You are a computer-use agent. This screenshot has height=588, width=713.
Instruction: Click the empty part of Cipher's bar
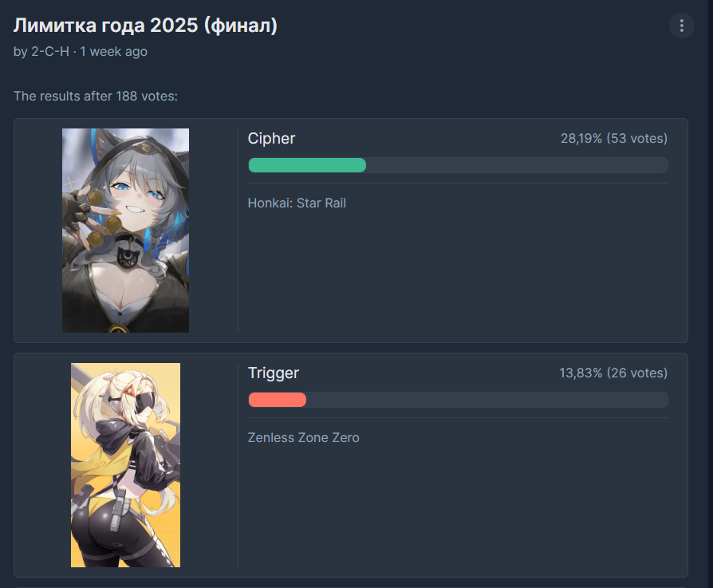pyautogui.click(x=517, y=165)
